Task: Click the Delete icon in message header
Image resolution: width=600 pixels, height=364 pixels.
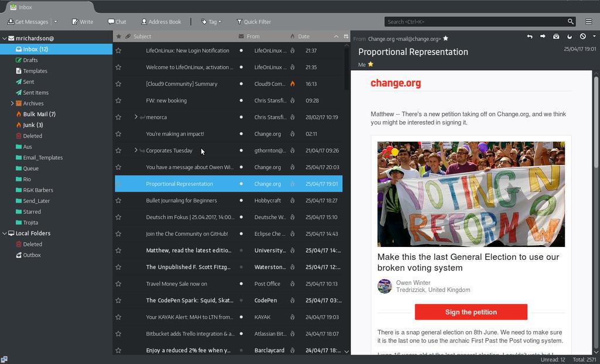Action: [583, 37]
